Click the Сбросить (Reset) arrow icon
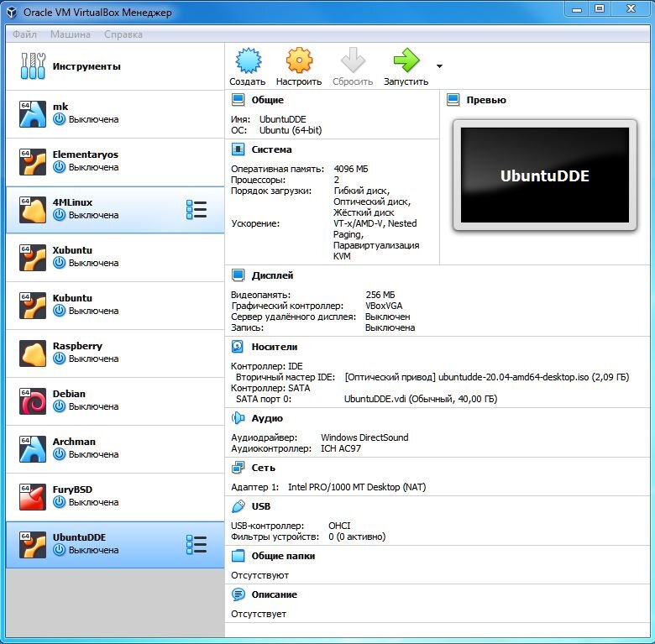This screenshot has width=655, height=644. [x=353, y=60]
